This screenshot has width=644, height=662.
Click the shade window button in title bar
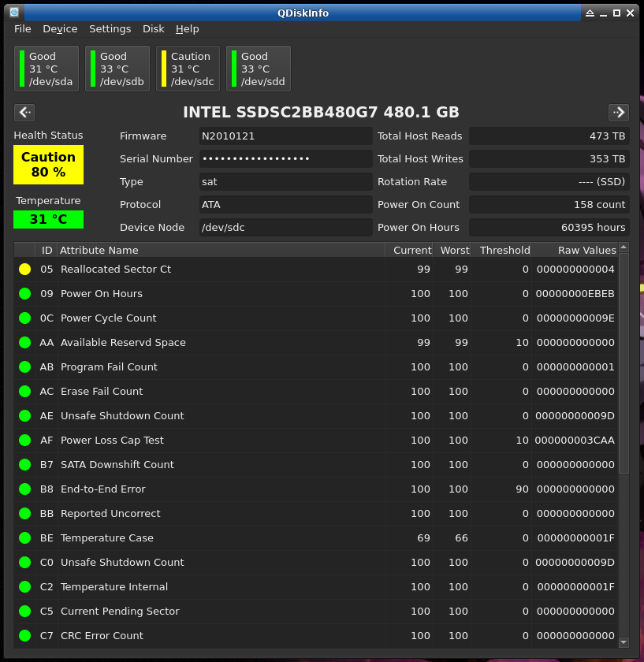(590, 13)
